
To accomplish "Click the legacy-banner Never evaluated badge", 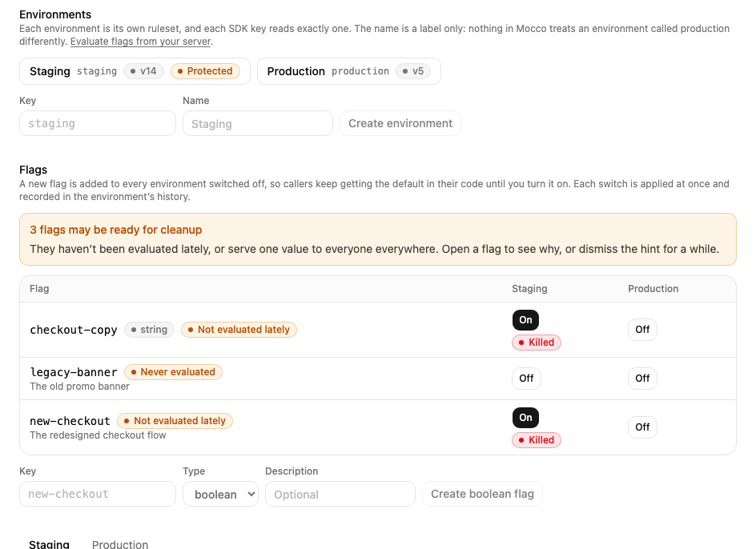I will tap(173, 372).
